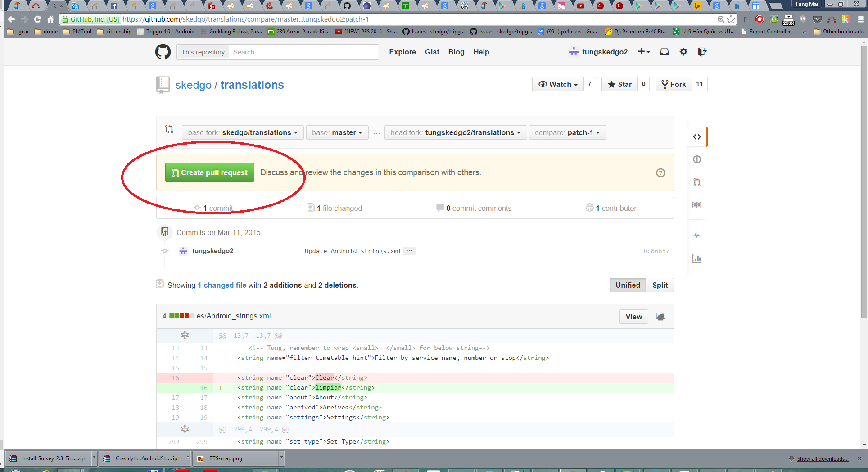Open the Pulse sidebar icon

tap(697, 236)
